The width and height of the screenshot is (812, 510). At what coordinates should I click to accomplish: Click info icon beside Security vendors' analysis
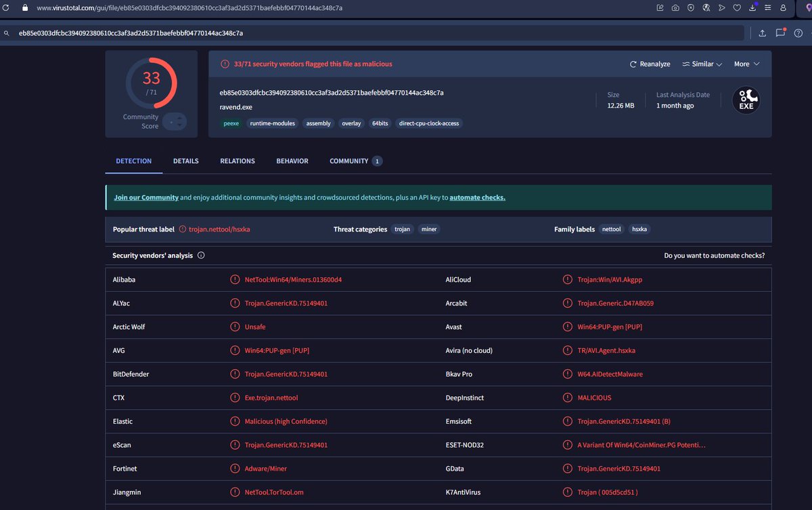point(201,255)
